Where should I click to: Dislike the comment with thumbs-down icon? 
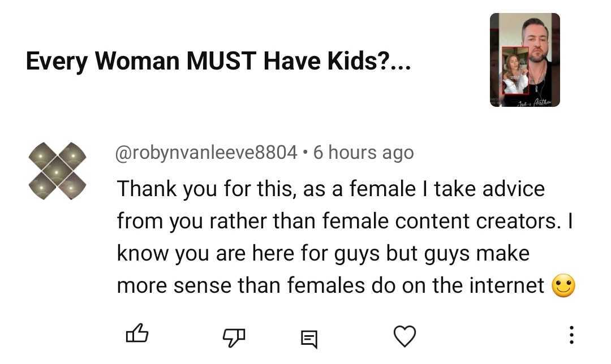pos(233,337)
